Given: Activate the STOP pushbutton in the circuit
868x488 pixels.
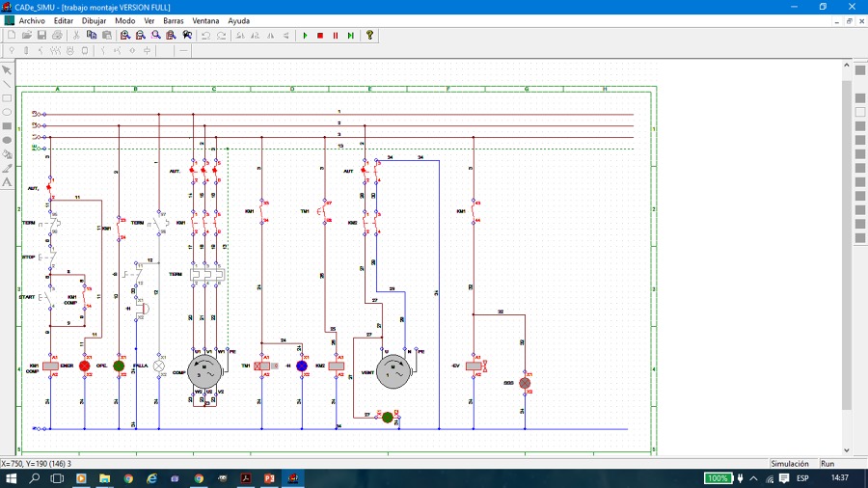Looking at the screenshot, I should pos(49,258).
